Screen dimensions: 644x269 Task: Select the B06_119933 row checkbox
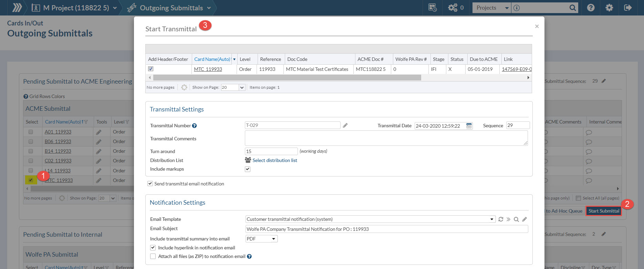[31, 141]
